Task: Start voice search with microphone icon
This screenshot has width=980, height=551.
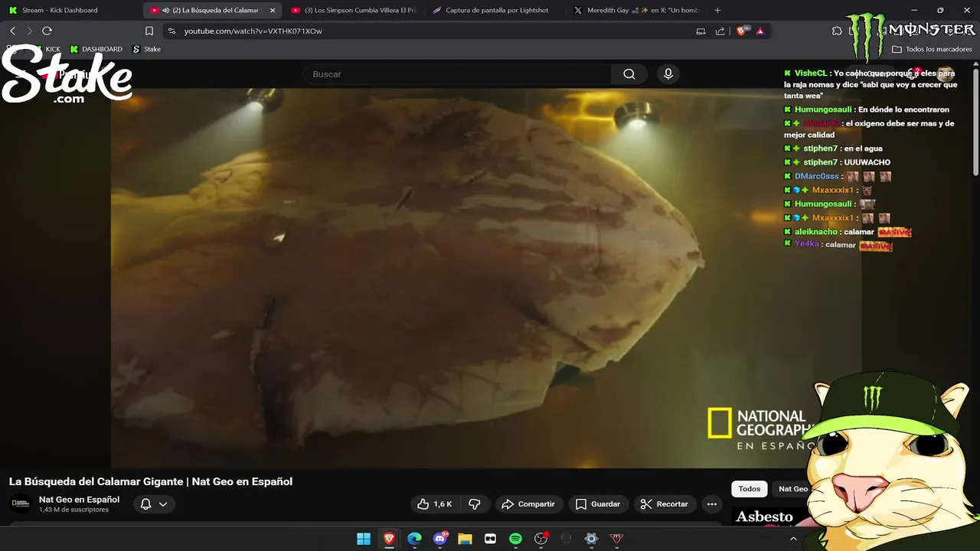Action: [668, 74]
